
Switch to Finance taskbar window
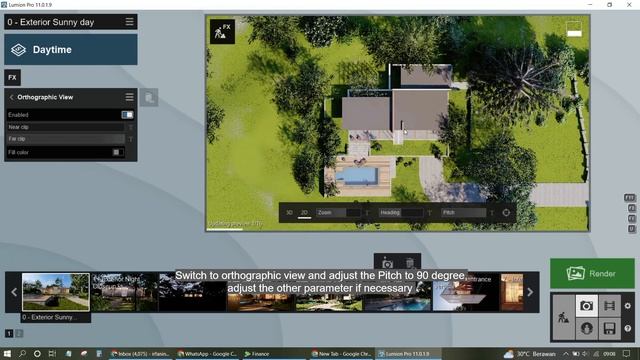tap(273, 354)
